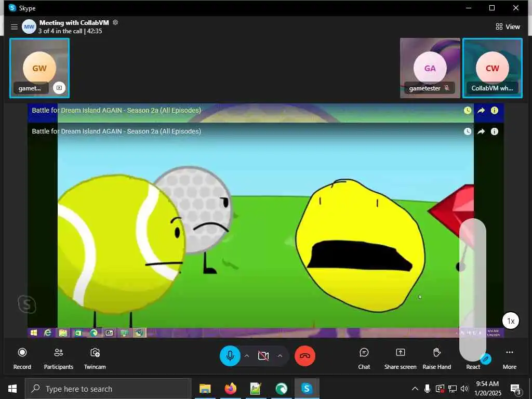Screen dimensions: 532x399
Task: Open the Chat panel
Action: 364,358
